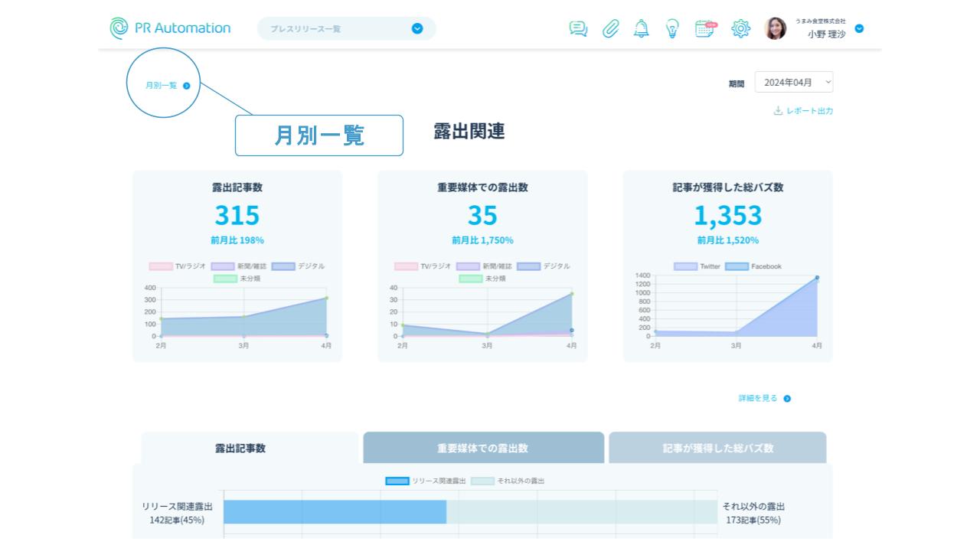Open the 期間 2024年04月 dropdown
980x551 pixels.
click(793, 82)
